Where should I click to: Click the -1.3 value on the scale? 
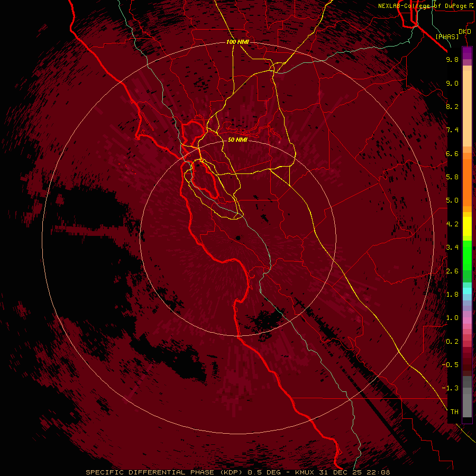450,388
